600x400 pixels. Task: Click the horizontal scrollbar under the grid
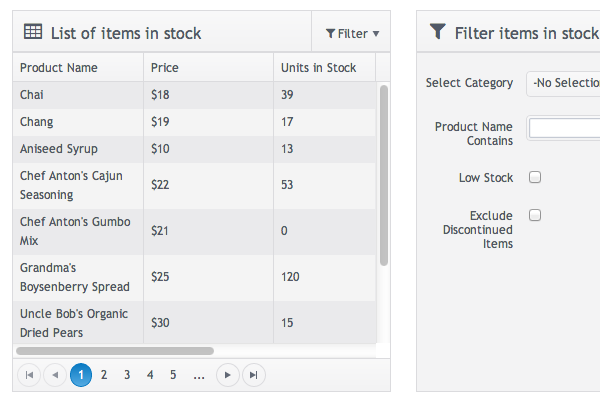pos(115,351)
